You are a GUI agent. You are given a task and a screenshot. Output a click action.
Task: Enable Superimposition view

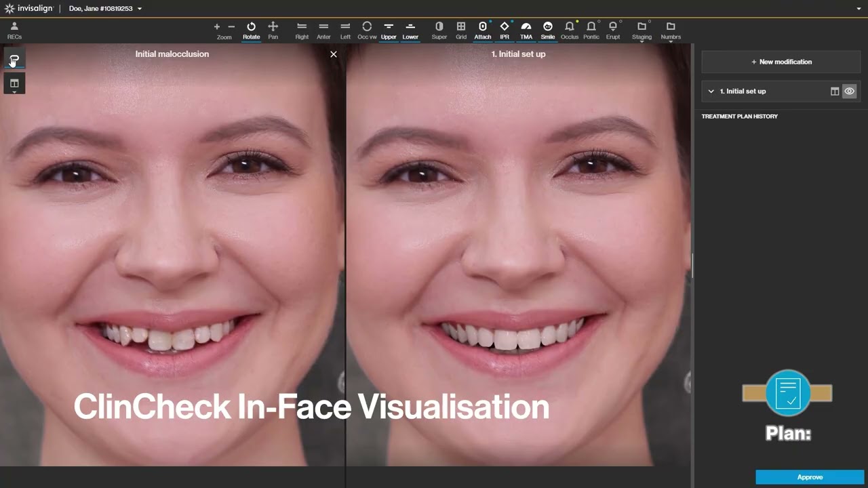point(439,30)
